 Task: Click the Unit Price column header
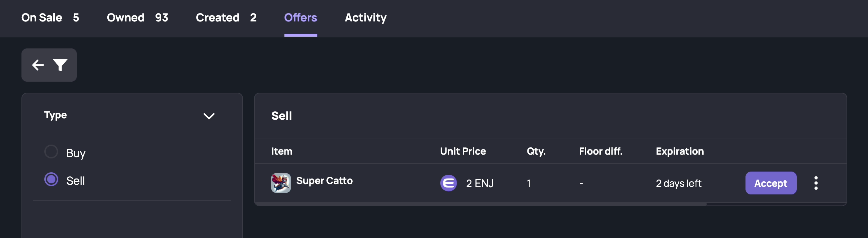(463, 151)
